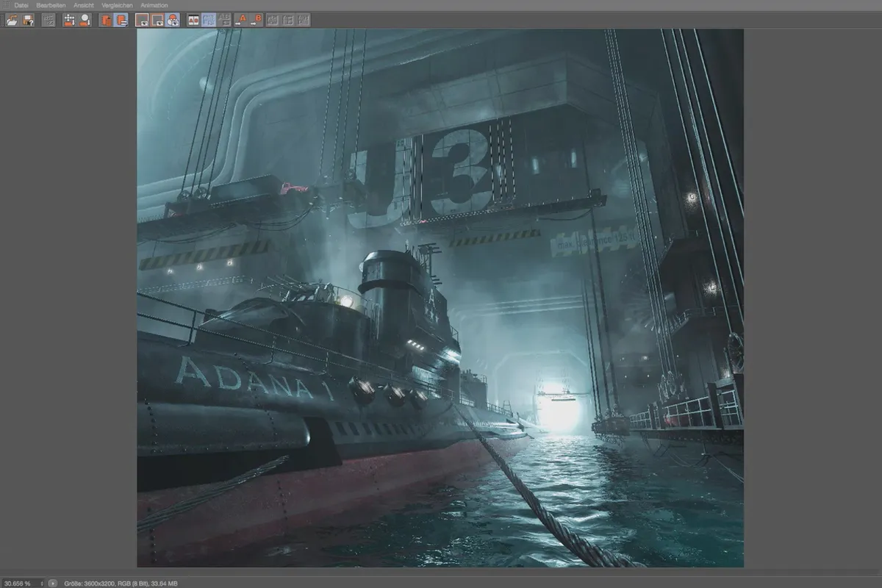Toggle the highlighted orange list-pages icon
882x588 pixels.
[121, 20]
